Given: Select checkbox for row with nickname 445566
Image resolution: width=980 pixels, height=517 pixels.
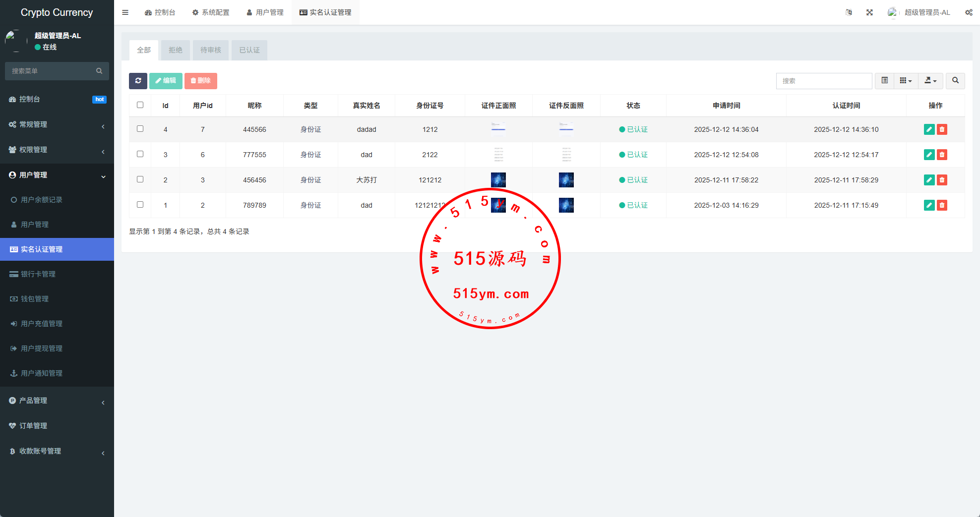Looking at the screenshot, I should click(x=140, y=129).
